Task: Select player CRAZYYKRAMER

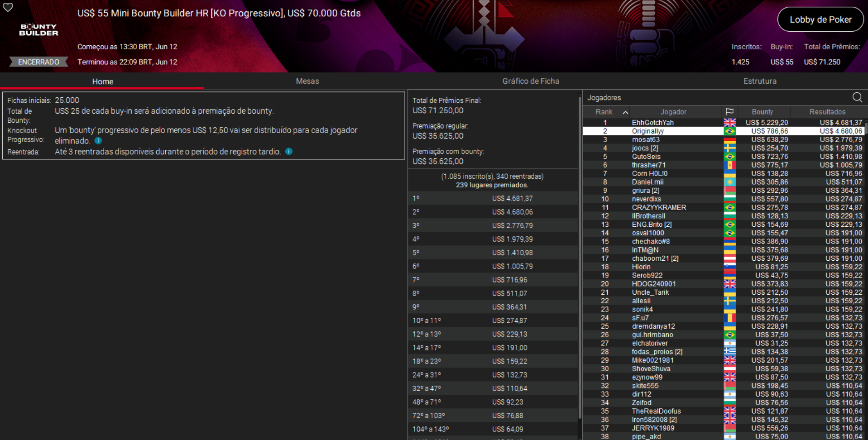Action: [x=659, y=207]
